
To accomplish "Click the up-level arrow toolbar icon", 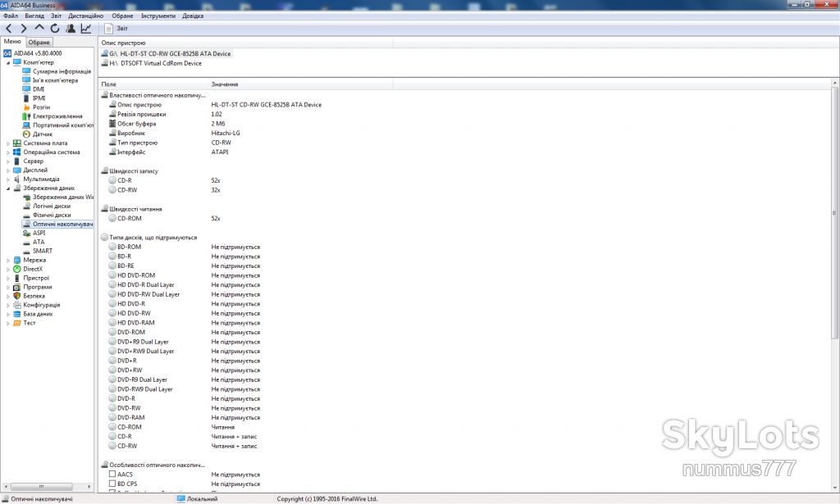I will pos(39,28).
